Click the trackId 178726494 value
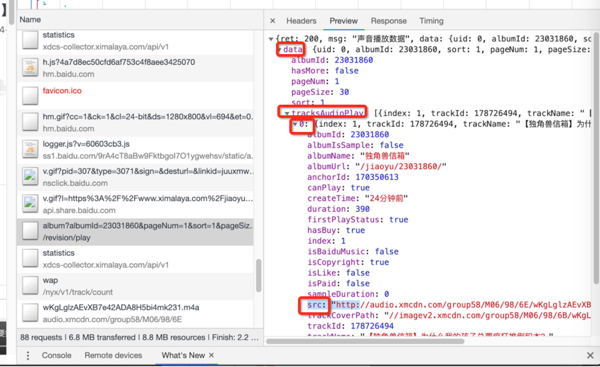The height and width of the screenshot is (367, 600). coord(372,326)
